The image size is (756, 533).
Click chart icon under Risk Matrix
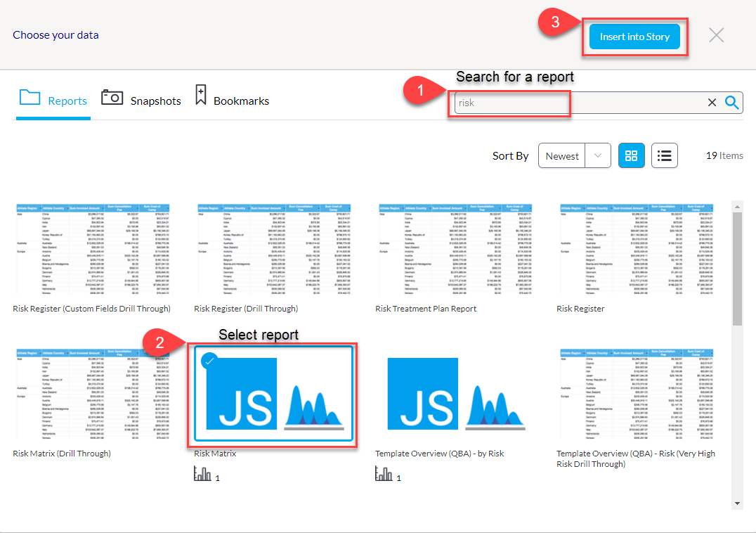(203, 475)
